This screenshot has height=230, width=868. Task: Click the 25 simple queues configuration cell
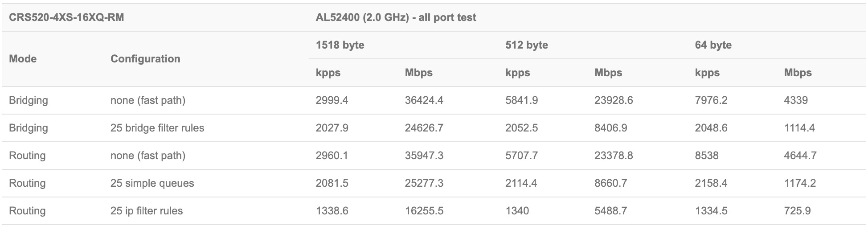(x=152, y=183)
